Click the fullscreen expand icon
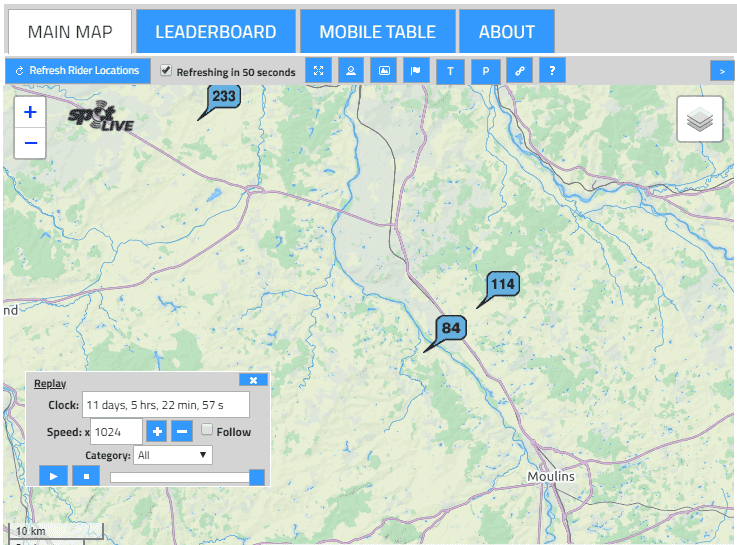 tap(318, 71)
